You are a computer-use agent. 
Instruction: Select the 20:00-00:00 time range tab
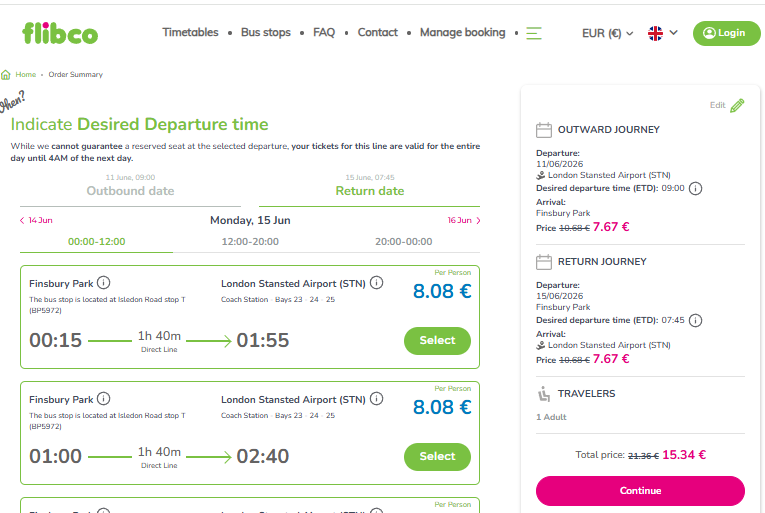click(403, 242)
